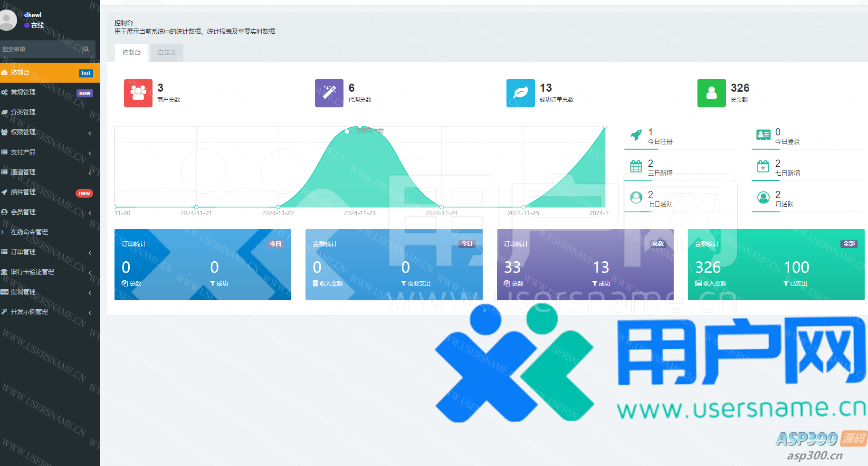Click the ID card icon for 今日登录
The height and width of the screenshot is (466, 868).
click(x=763, y=135)
